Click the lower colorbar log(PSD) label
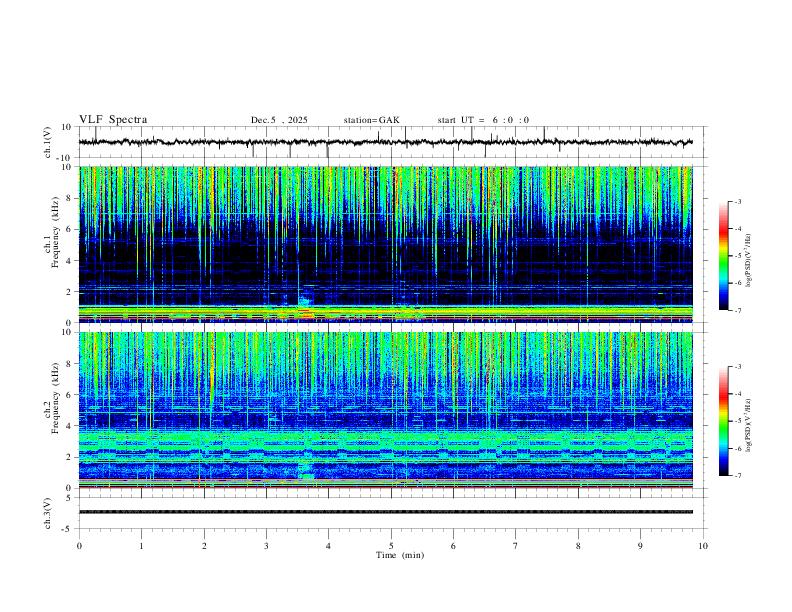The height and width of the screenshot is (612, 792). pyautogui.click(x=749, y=425)
